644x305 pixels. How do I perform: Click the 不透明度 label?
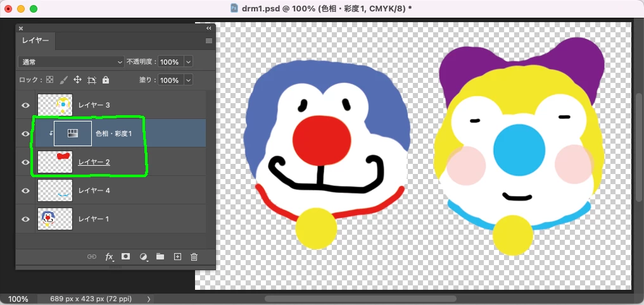(140, 62)
